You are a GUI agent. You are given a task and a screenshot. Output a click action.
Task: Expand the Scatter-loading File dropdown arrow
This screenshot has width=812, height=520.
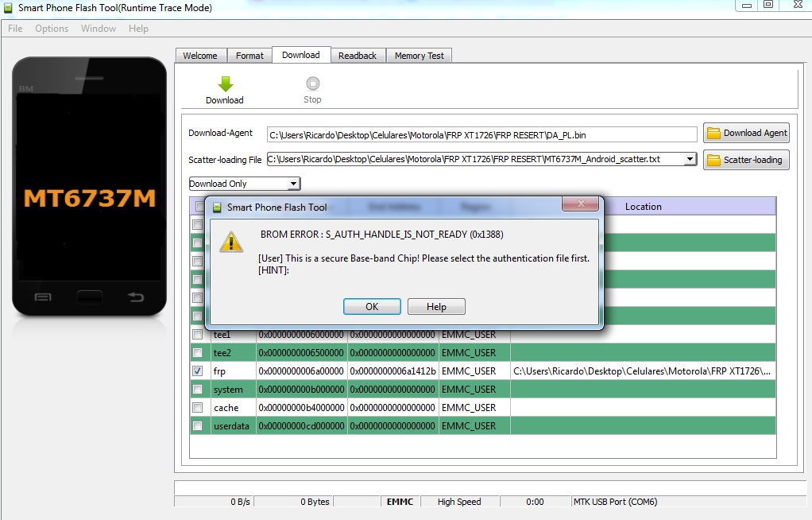[x=690, y=159]
